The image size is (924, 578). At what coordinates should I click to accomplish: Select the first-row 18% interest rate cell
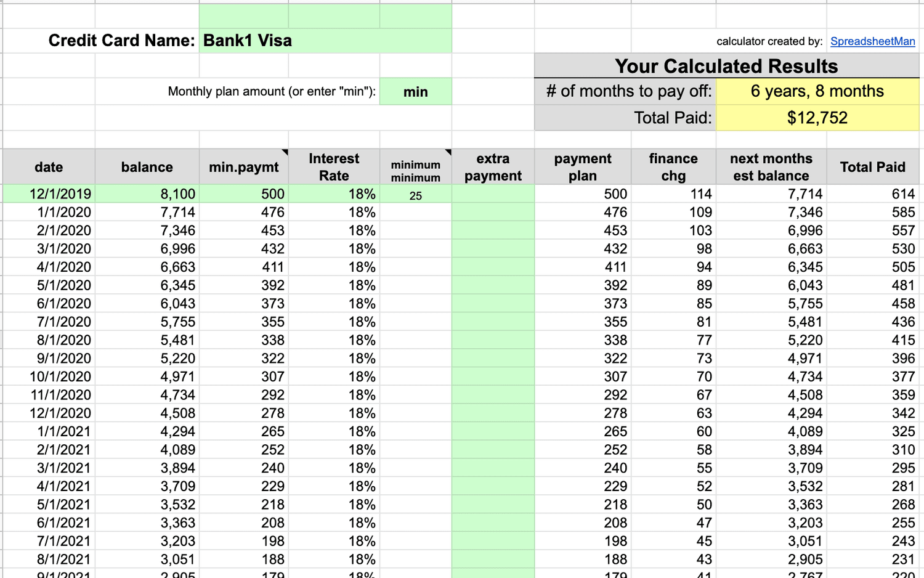click(334, 194)
